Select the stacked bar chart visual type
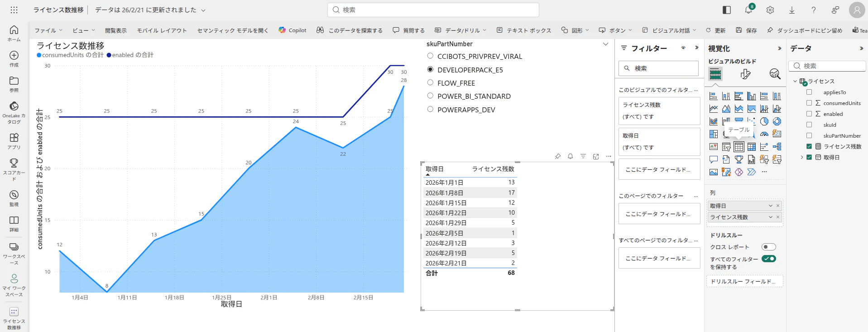The height and width of the screenshot is (332, 868). coord(713,96)
